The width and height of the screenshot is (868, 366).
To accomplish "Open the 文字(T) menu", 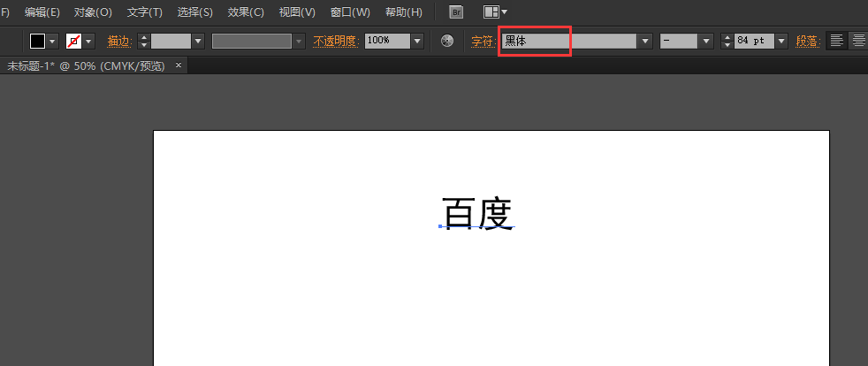I will pos(144,11).
